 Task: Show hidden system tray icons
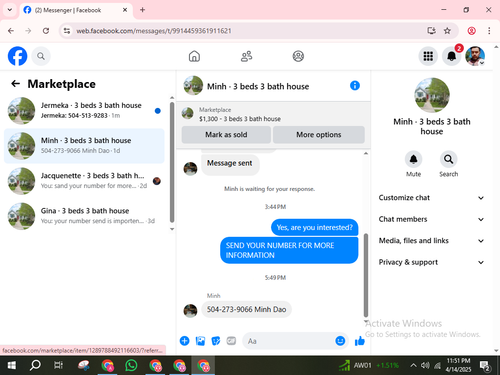tap(413, 365)
